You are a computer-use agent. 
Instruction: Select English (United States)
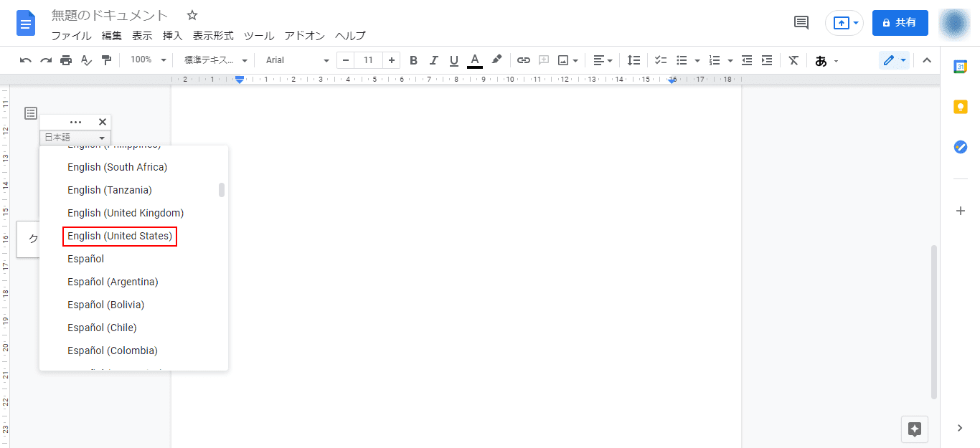tap(120, 236)
